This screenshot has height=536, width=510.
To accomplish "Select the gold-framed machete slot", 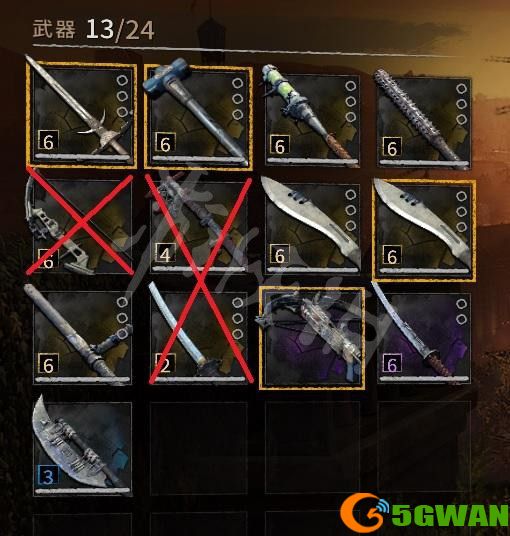I will coord(424,229).
